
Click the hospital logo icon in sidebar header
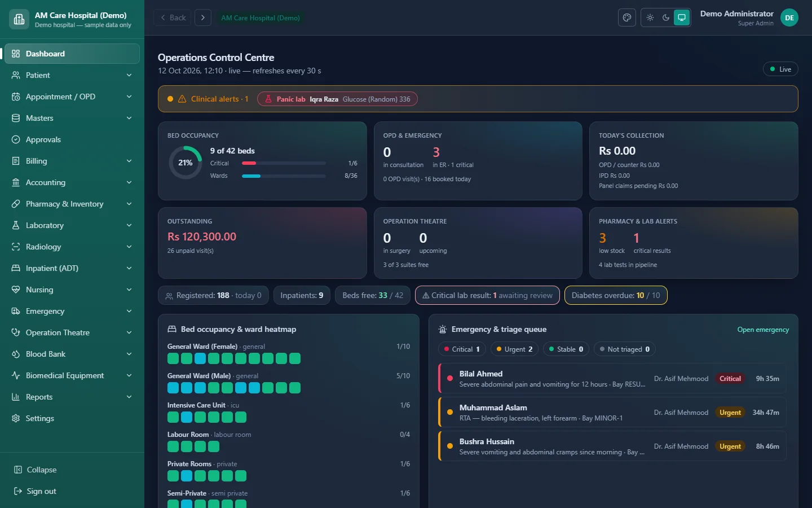(x=19, y=19)
